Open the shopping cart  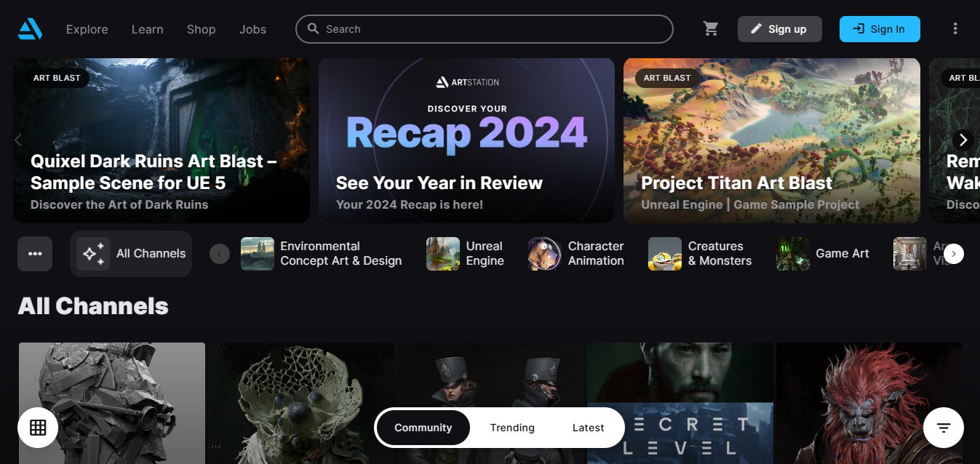pyautogui.click(x=711, y=29)
